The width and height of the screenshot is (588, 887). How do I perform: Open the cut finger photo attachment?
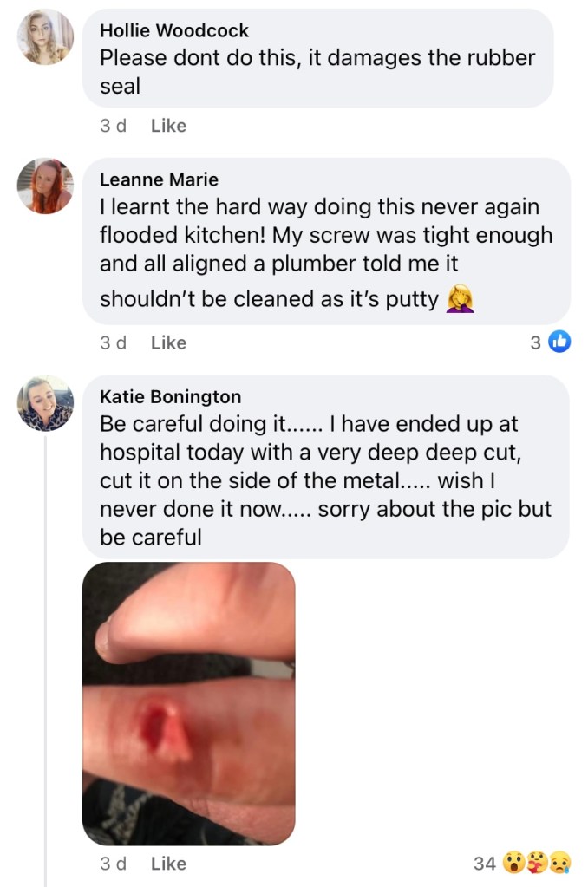point(188,703)
